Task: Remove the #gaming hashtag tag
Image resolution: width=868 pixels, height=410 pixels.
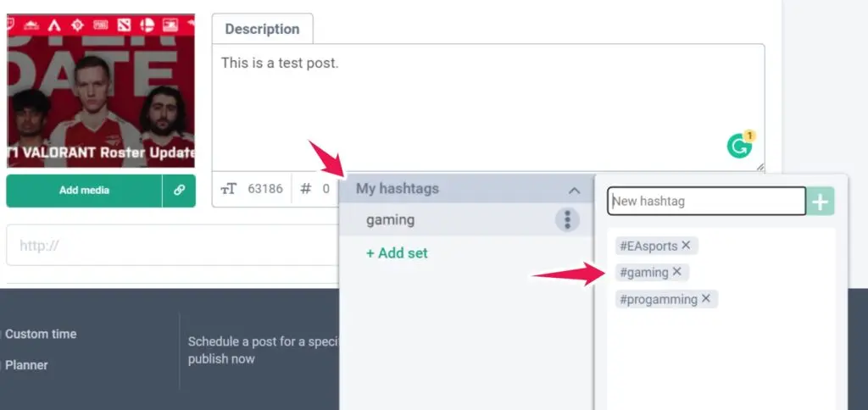Action: tap(677, 272)
